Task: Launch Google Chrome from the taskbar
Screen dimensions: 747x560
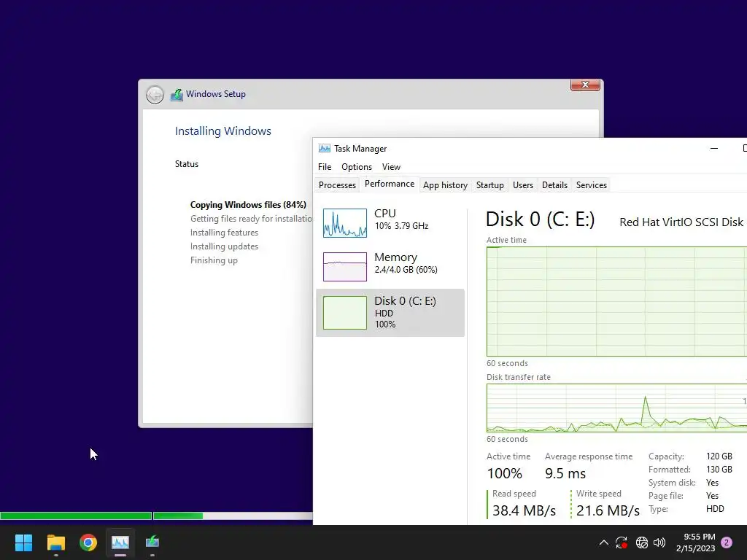Action: (88, 542)
